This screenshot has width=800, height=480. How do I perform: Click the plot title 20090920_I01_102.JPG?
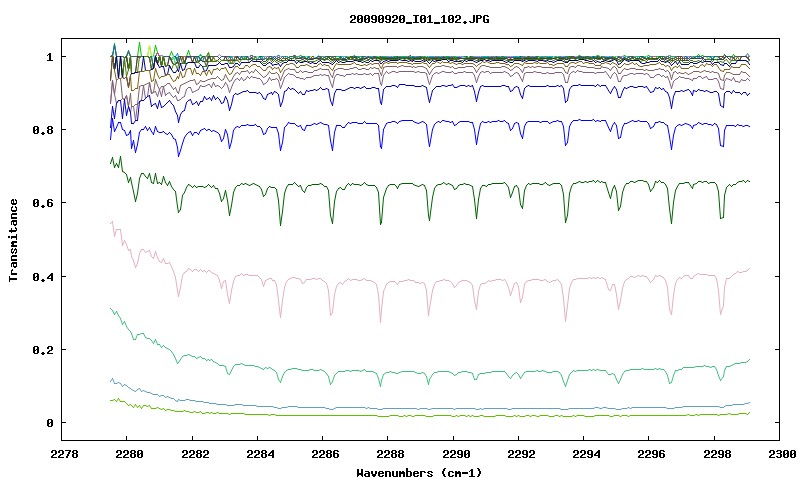419,19
